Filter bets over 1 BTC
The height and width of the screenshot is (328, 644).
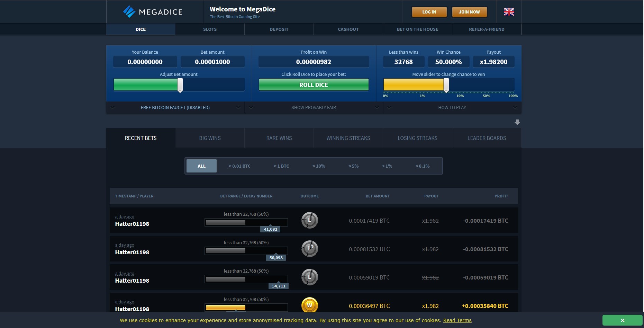pos(281,166)
